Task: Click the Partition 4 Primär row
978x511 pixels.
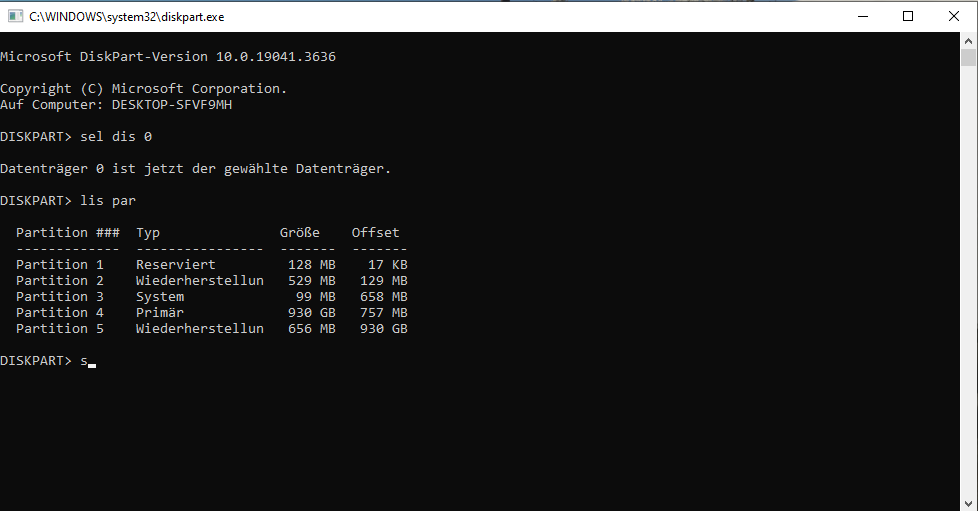Action: pos(211,313)
